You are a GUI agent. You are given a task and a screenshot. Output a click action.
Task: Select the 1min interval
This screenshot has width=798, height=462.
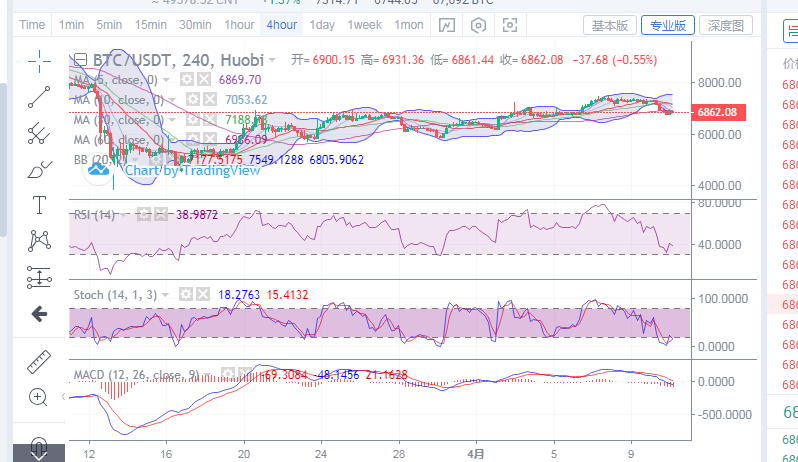pyautogui.click(x=71, y=25)
